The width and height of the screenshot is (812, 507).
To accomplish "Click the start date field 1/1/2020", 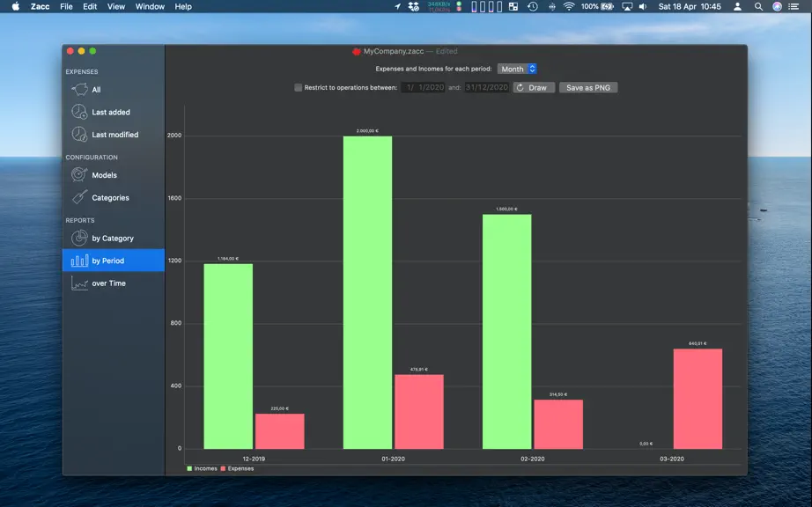I will pyautogui.click(x=423, y=87).
